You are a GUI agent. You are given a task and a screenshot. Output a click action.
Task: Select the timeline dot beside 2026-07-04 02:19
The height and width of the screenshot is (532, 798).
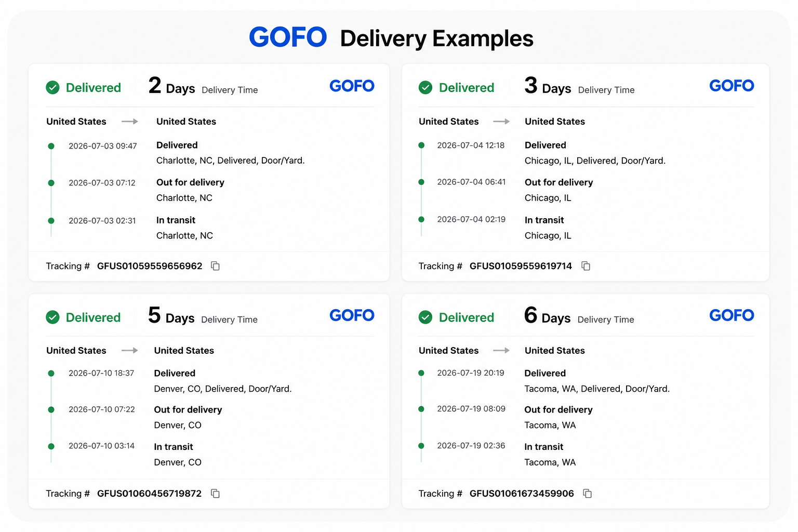[x=421, y=219]
